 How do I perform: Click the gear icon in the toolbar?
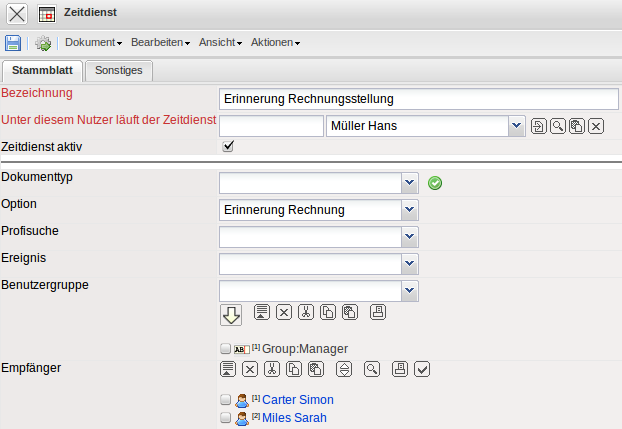coord(43,43)
